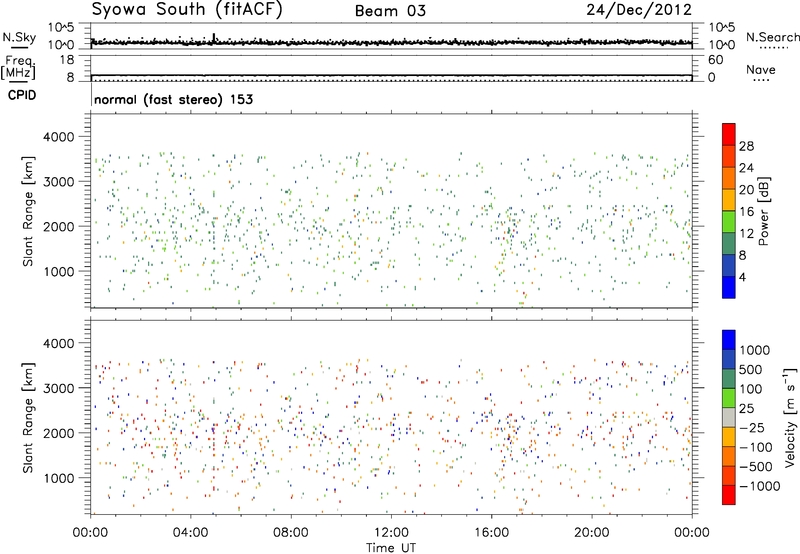Click the 2000 km tick in the velocity panel
Screen dimensions: 800x554
click(x=58, y=433)
